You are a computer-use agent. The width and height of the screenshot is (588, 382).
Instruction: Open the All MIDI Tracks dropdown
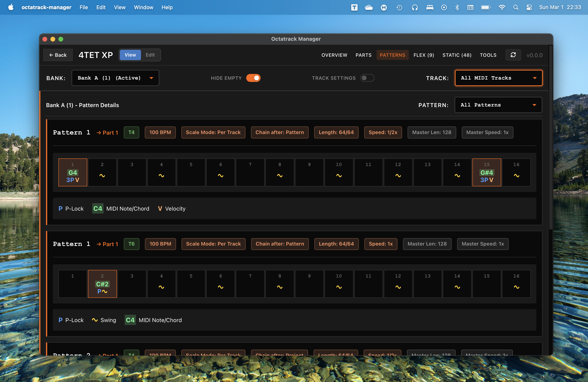click(x=498, y=78)
